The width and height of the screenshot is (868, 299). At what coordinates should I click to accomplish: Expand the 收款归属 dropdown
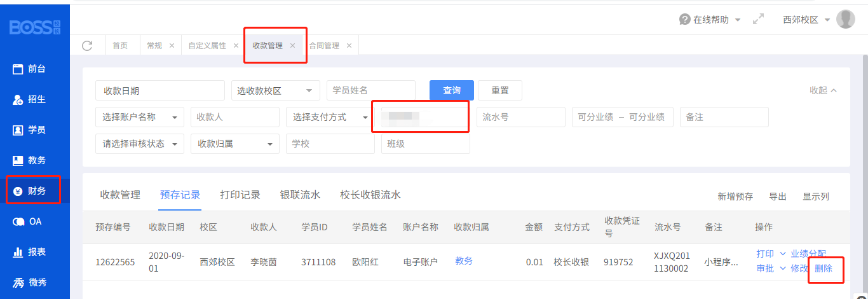click(x=235, y=144)
